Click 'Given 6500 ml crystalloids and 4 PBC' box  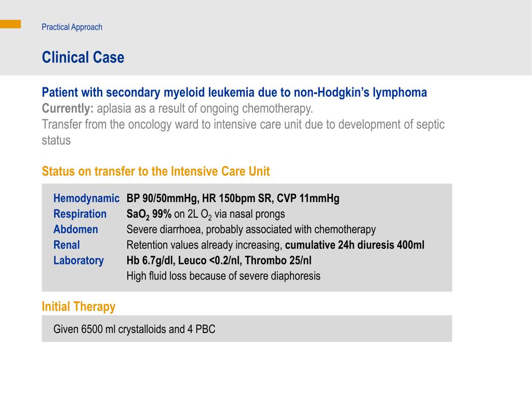point(247,329)
